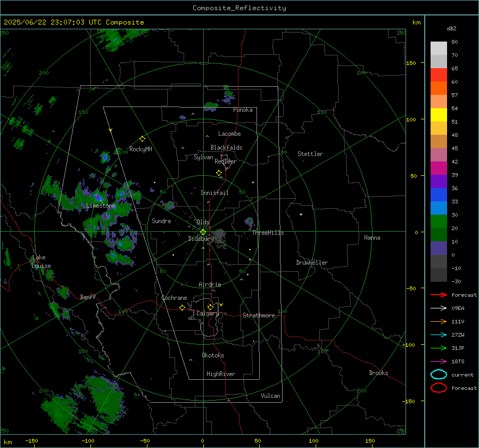The image size is (479, 448).
Task: Select the light gray swatch between 80 and 70 dBZ
Action: tap(439, 48)
